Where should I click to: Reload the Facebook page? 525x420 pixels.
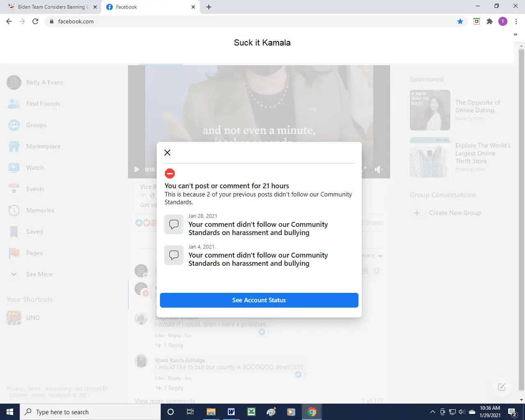[x=35, y=21]
